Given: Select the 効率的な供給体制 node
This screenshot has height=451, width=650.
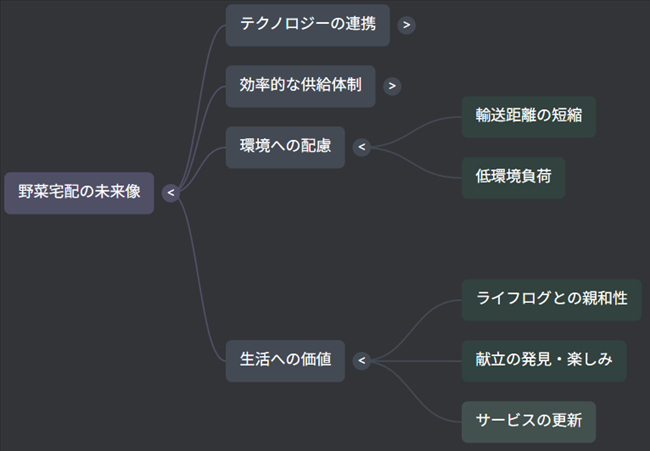Looking at the screenshot, I should [300, 86].
